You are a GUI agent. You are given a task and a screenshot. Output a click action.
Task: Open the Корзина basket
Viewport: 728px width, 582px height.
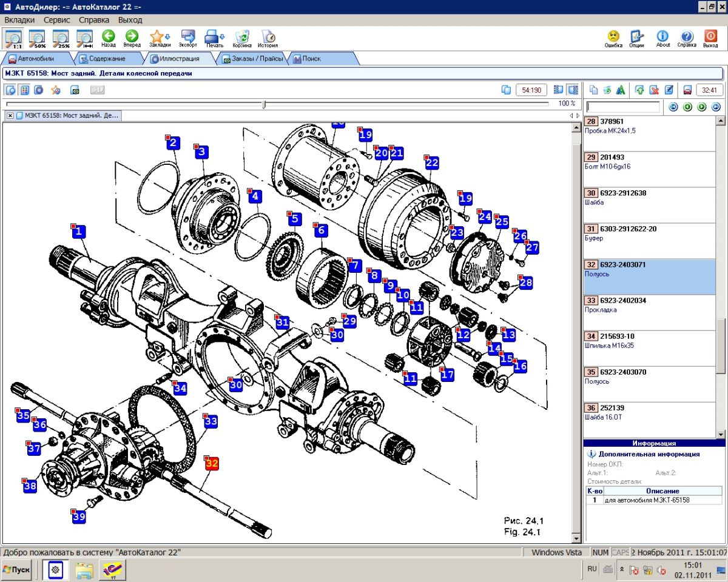[242, 38]
